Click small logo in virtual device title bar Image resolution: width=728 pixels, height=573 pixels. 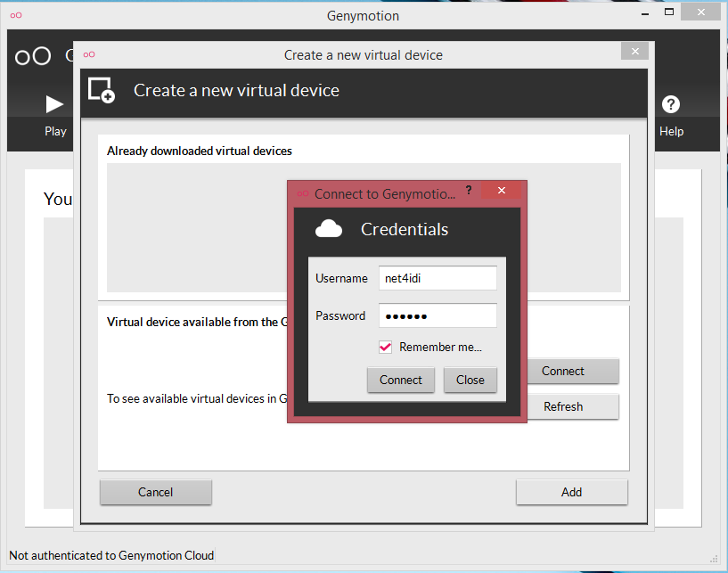click(x=89, y=54)
